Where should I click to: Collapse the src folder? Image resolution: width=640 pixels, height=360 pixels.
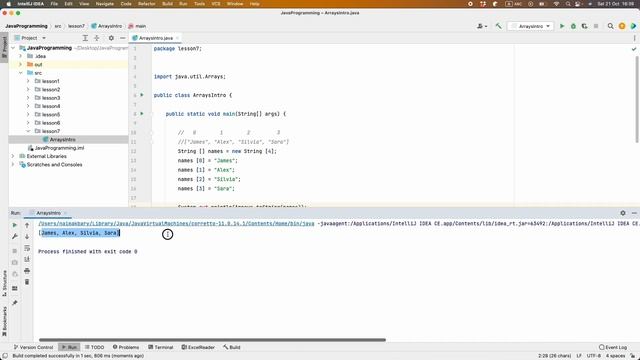pyautogui.click(x=20, y=73)
